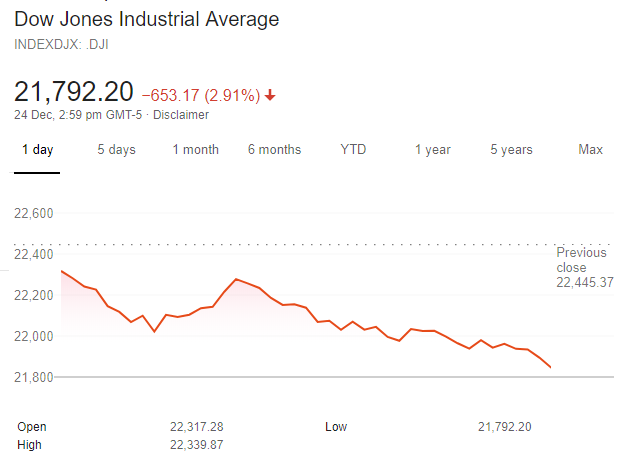
Task: Open the Disclaimer link
Action: coord(181,115)
